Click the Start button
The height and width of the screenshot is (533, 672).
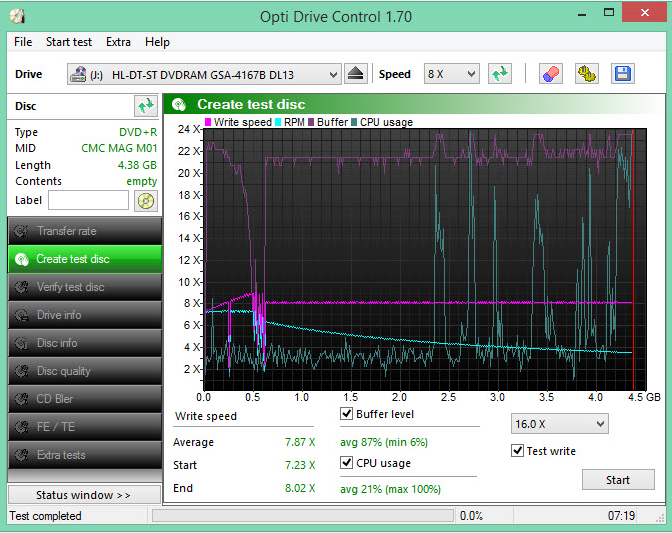pos(618,480)
